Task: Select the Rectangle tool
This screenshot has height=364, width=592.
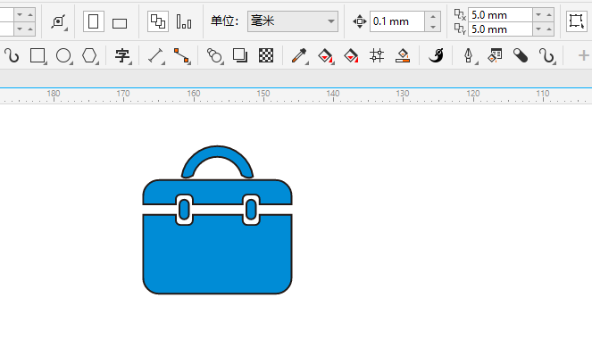Action: (x=38, y=55)
